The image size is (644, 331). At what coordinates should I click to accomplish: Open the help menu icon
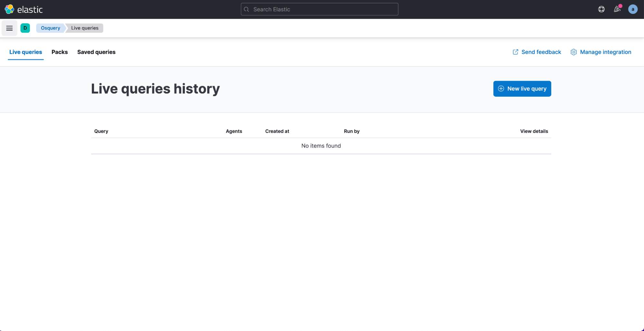click(601, 9)
